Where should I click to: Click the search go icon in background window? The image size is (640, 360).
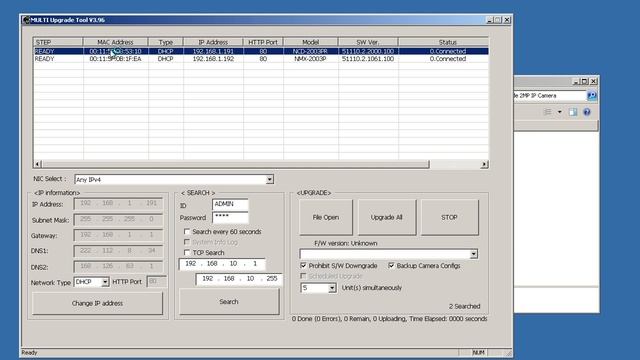591,96
